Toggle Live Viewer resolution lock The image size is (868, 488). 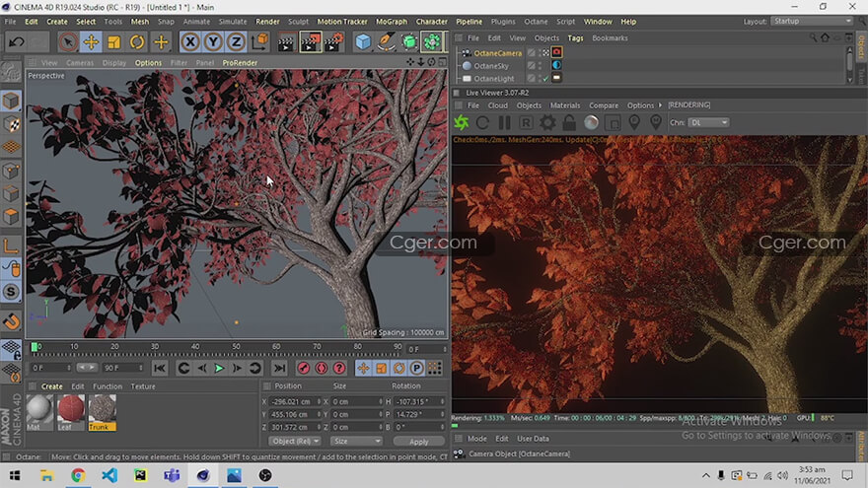click(x=569, y=122)
